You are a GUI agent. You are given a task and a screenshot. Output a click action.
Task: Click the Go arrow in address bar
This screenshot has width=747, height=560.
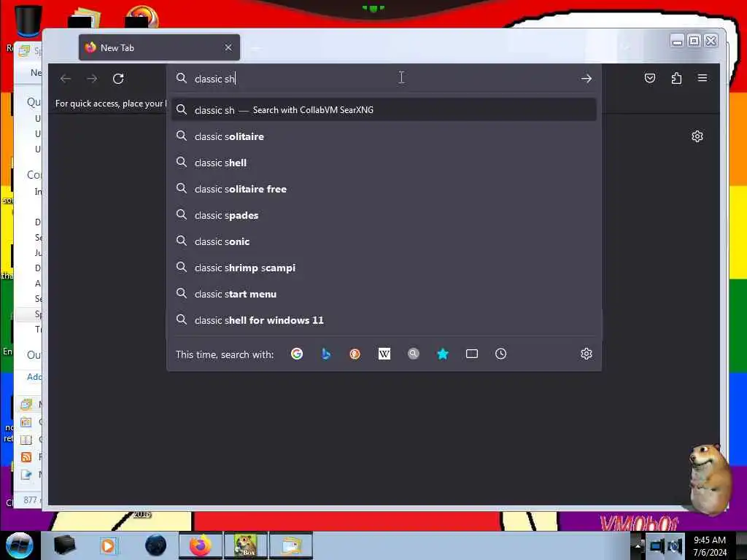click(586, 79)
